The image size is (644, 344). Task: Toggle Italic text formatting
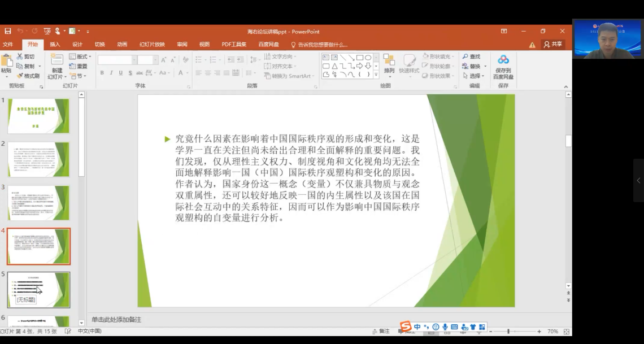pyautogui.click(x=111, y=73)
